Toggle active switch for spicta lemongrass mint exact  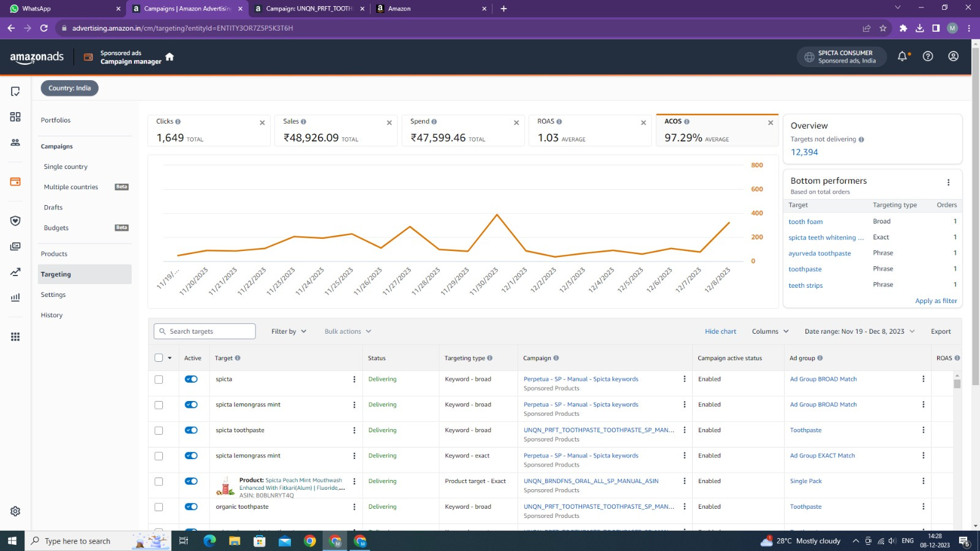191,456
